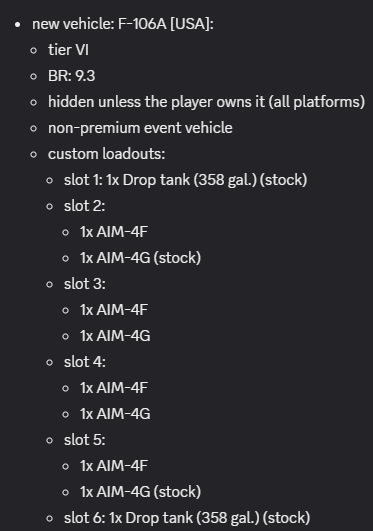This screenshot has height=531, width=373.
Task: Click the 'new vehicle: F-106A [USA]' heading text
Action: (123, 24)
